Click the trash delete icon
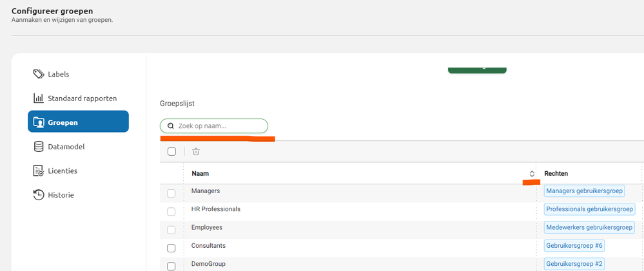644x271 pixels. 196,151
